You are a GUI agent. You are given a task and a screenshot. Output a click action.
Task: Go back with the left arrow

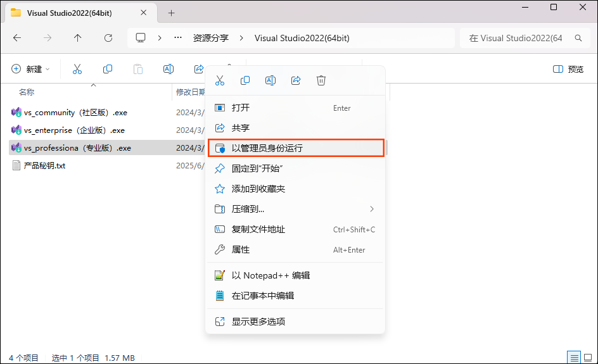click(17, 38)
